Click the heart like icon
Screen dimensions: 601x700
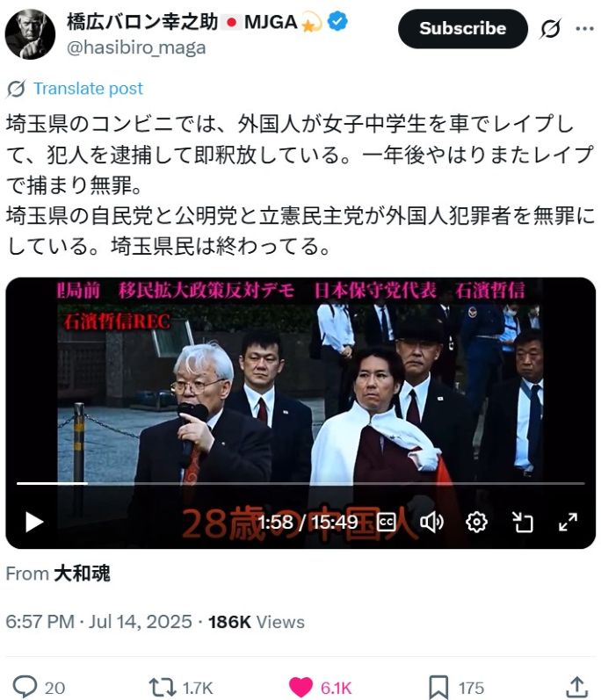[x=300, y=688]
